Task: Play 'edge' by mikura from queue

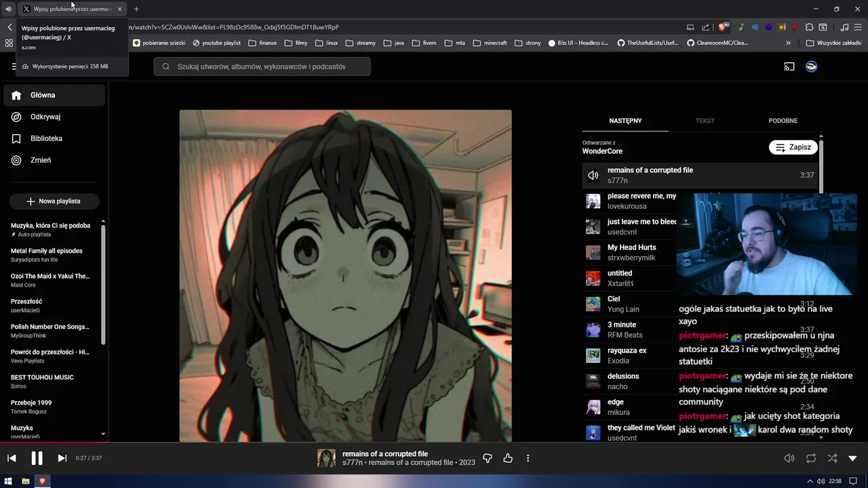Action: [x=631, y=407]
